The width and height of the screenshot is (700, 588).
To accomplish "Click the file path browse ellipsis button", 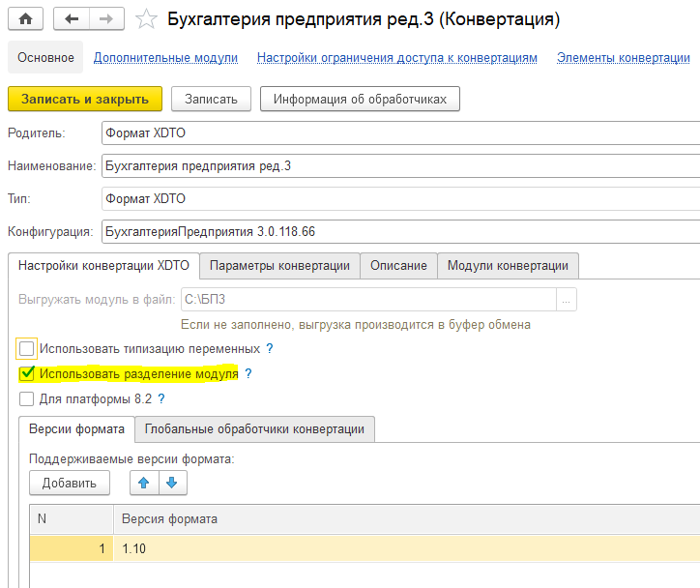I will click(x=568, y=299).
